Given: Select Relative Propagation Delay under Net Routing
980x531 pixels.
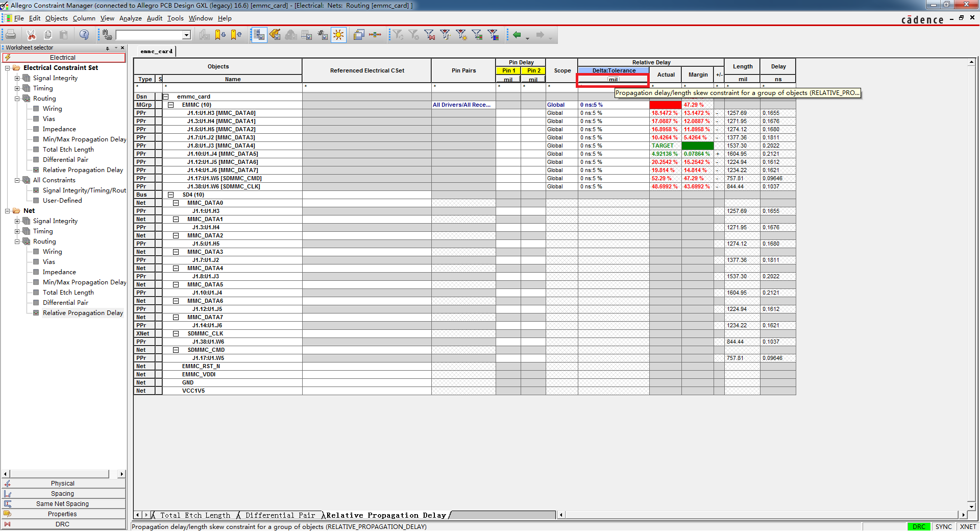Looking at the screenshot, I should tap(83, 313).
